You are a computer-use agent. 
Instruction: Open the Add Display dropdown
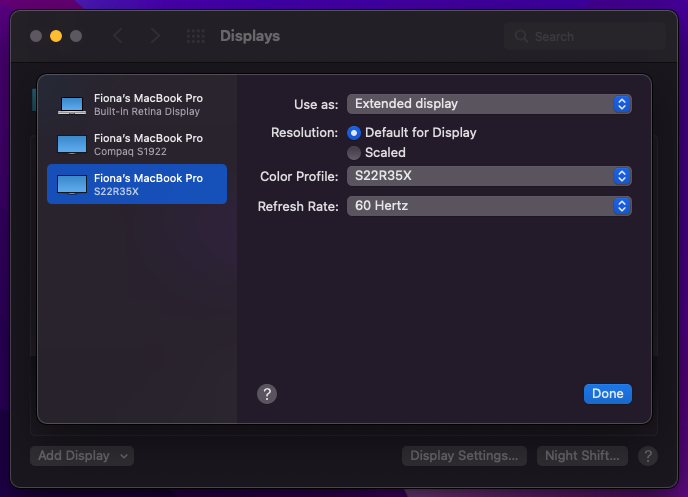coord(82,456)
